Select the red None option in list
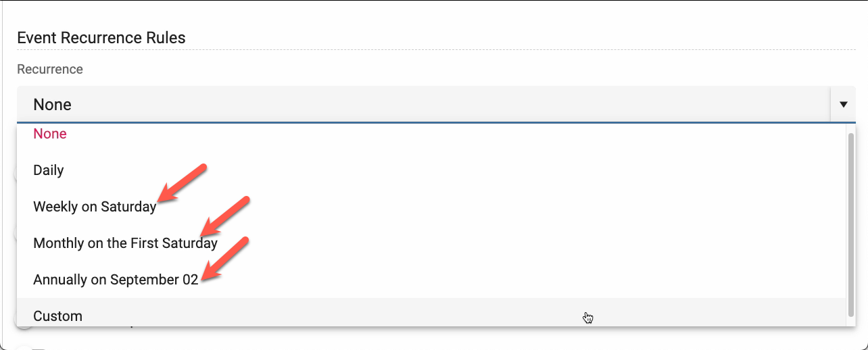The width and height of the screenshot is (868, 350). click(50, 134)
